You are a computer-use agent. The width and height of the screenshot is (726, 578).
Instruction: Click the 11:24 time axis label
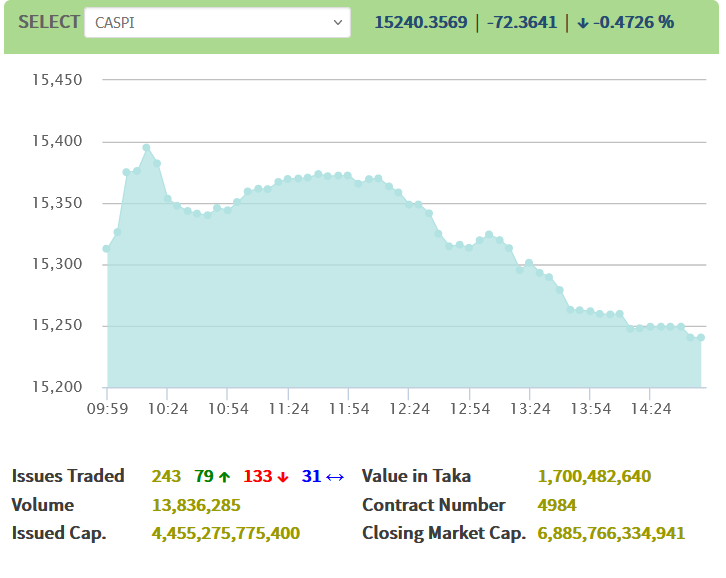pos(289,409)
